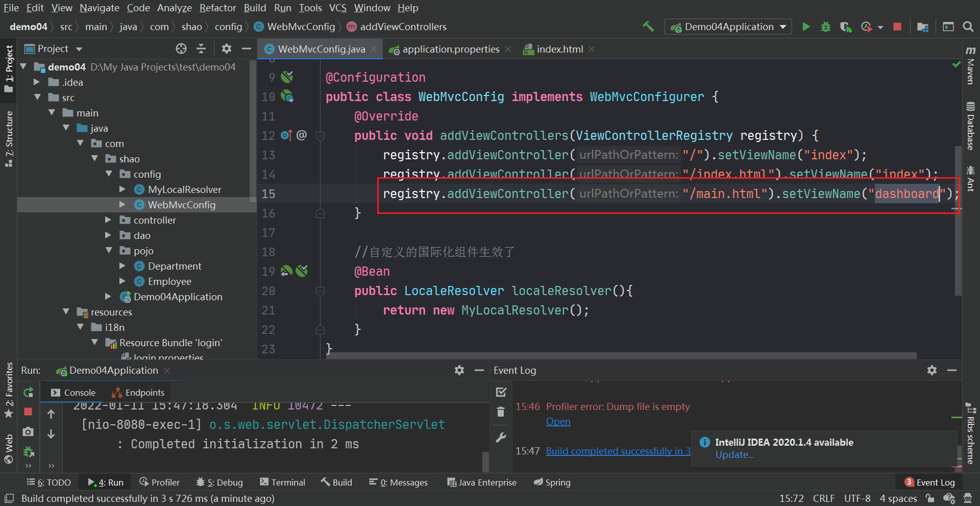Viewport: 980px width, 506px height.
Task: Click the Open link for profiler error
Action: click(x=558, y=421)
